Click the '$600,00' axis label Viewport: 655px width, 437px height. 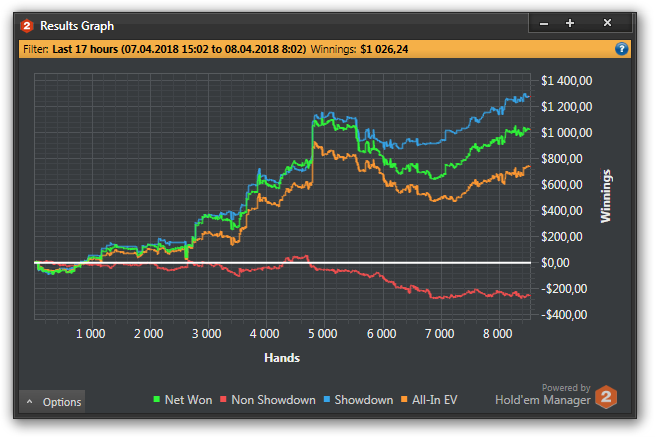pyautogui.click(x=562, y=184)
